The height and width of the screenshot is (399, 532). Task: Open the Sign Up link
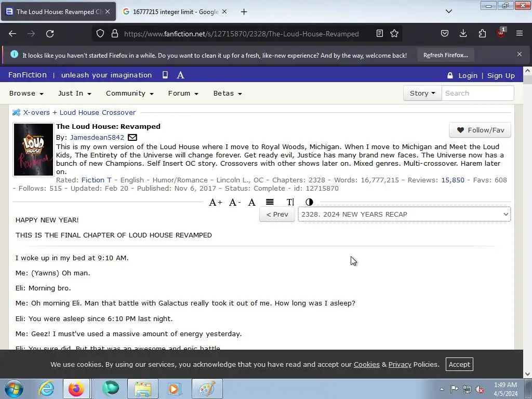click(x=501, y=76)
